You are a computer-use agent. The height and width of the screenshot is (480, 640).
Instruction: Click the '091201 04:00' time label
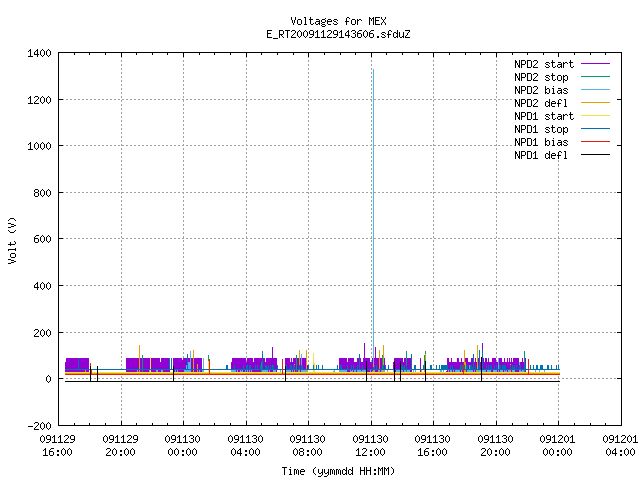point(620,446)
